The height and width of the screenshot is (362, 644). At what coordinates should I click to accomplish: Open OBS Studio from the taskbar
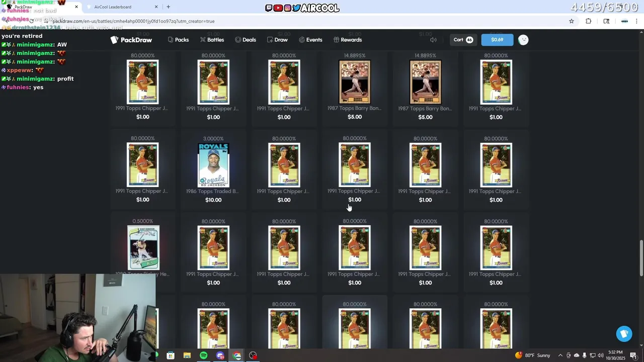point(253,355)
